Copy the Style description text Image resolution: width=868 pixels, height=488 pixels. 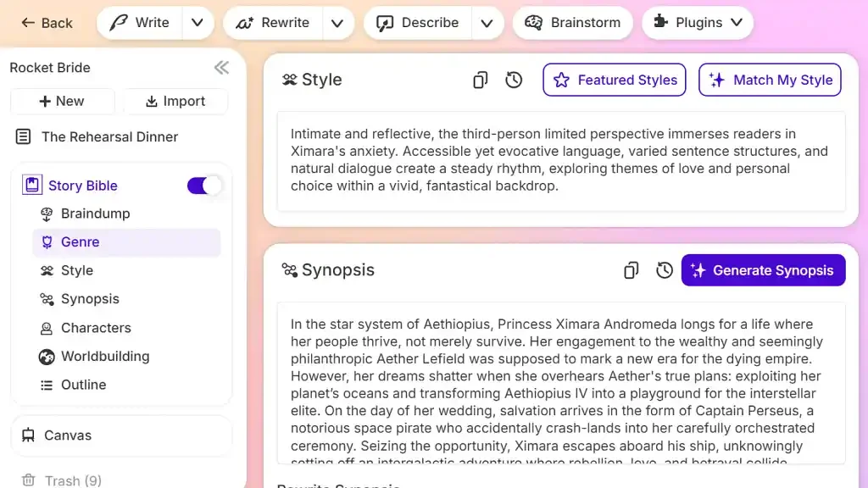(480, 79)
